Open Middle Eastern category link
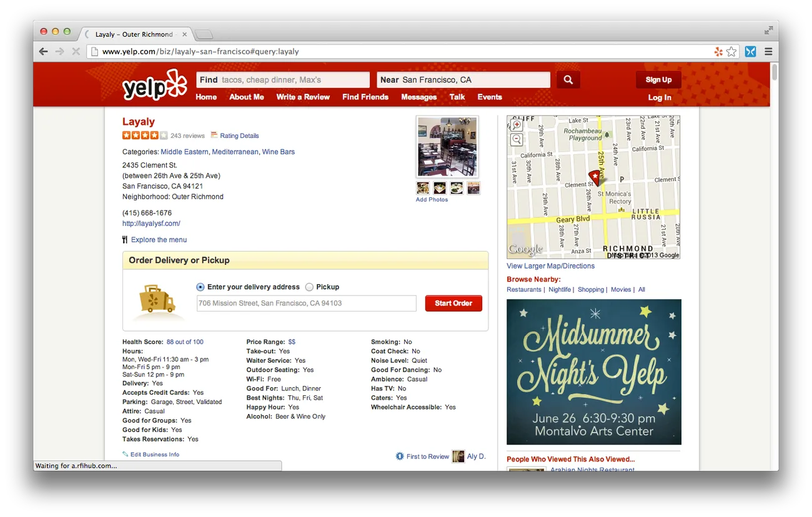Viewport: 812px width, 517px height. point(184,152)
